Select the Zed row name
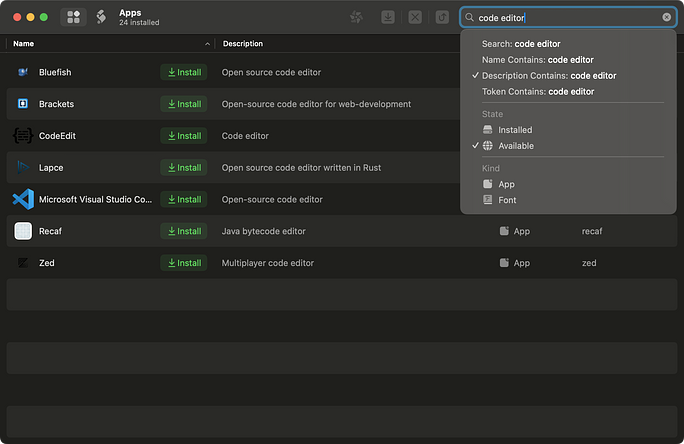Viewport: 684px width, 444px height. point(47,263)
